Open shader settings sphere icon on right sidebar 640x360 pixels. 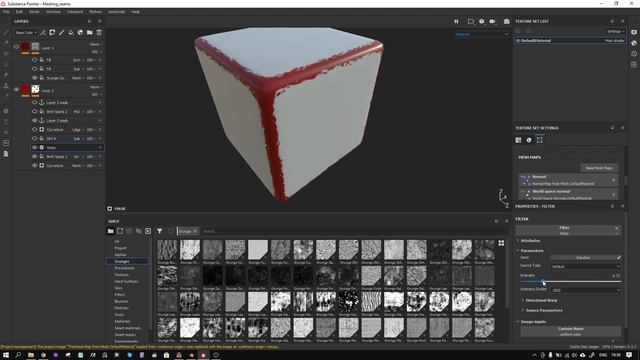[x=634, y=43]
